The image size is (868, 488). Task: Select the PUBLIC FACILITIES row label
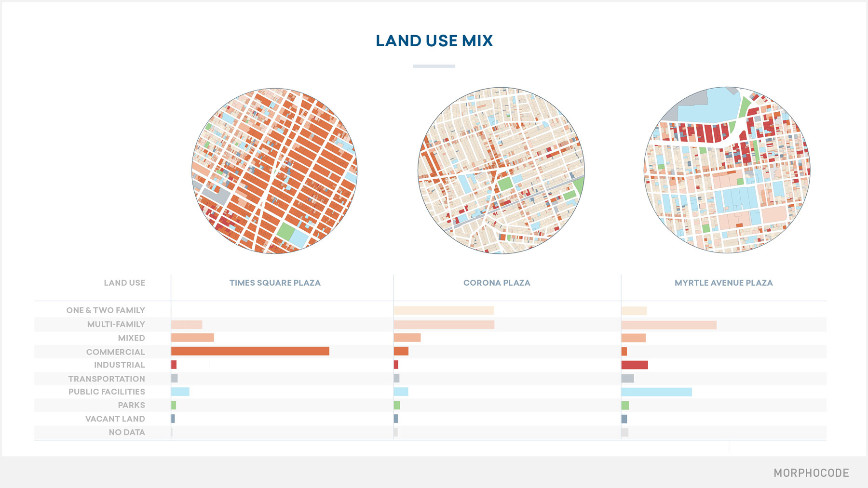click(x=107, y=392)
